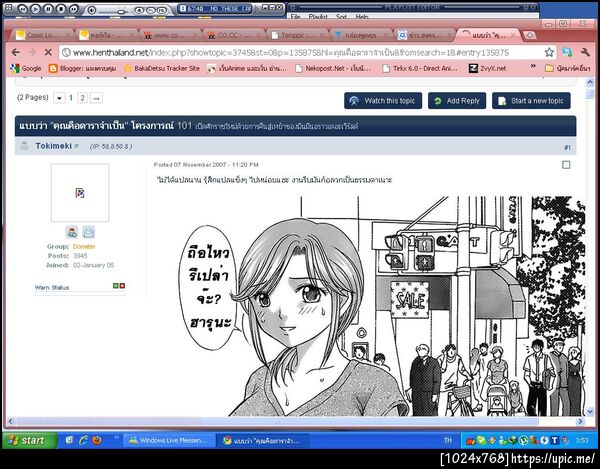This screenshot has width=600, height=469.
Task: Click the Watch this topic button
Action: (x=383, y=101)
